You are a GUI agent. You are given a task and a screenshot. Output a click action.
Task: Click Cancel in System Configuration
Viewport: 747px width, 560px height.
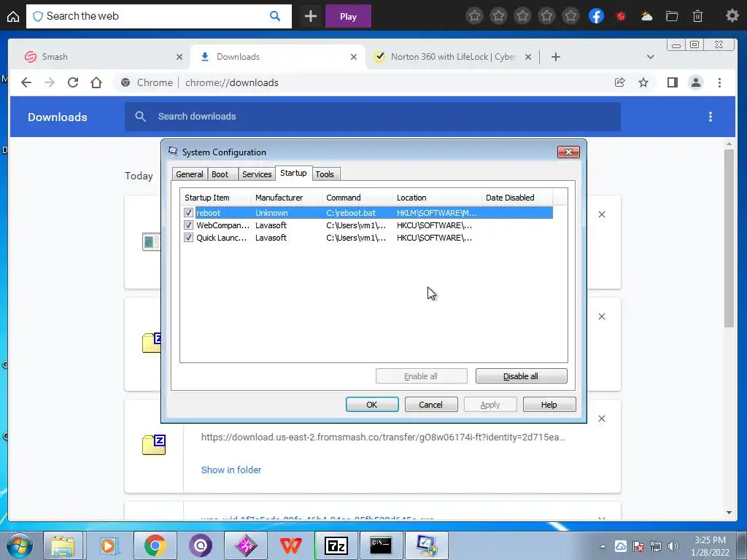(x=431, y=405)
